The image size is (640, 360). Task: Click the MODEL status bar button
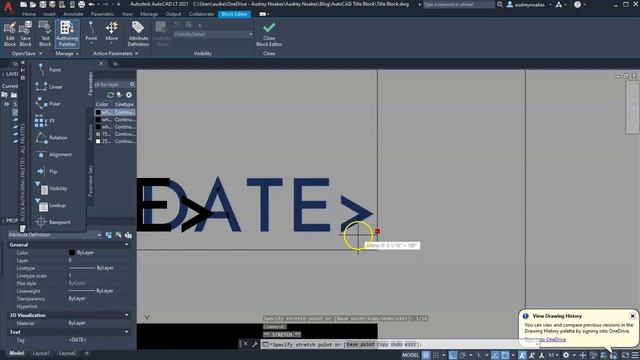coord(410,355)
